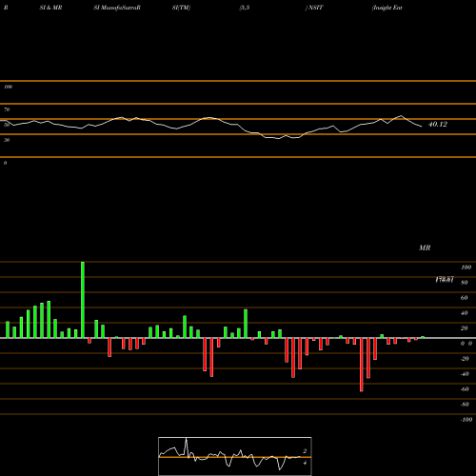476x476 pixels.
Task: Click the 70 axis label on the RSI chart
Action: [7, 109]
